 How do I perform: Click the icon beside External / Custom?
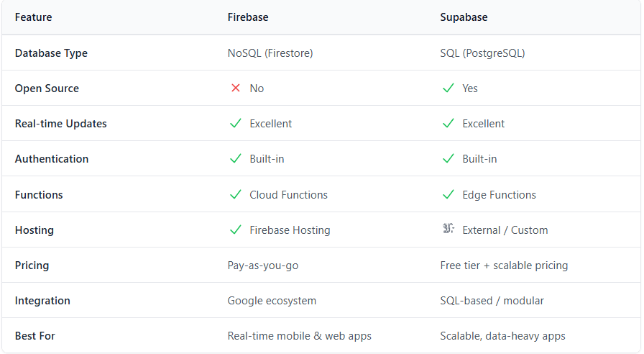click(448, 229)
